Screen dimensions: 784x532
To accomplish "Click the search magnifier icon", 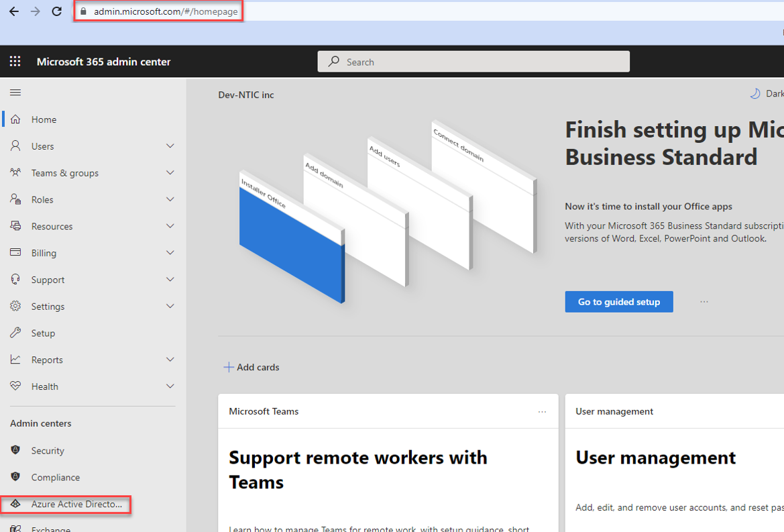I will tap(333, 62).
